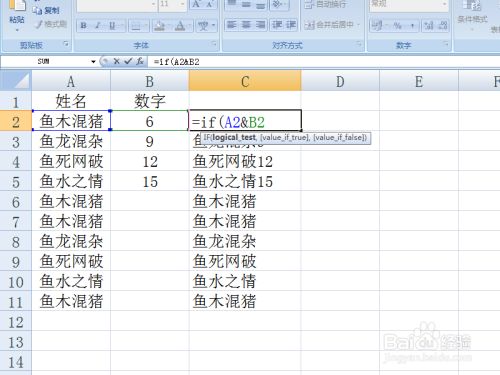Screen dimensions: 500x375
Task: Click cell C2 being edited
Action: tap(245, 121)
